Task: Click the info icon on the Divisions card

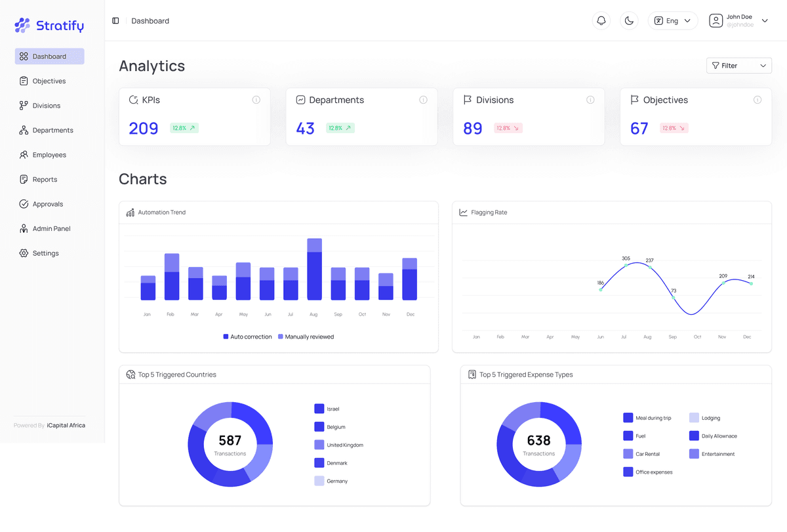Action: [590, 100]
